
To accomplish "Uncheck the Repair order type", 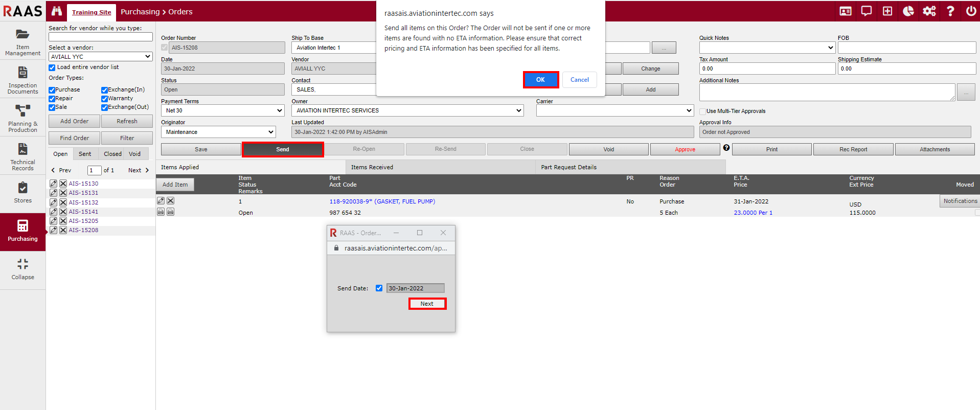I will [x=52, y=99].
